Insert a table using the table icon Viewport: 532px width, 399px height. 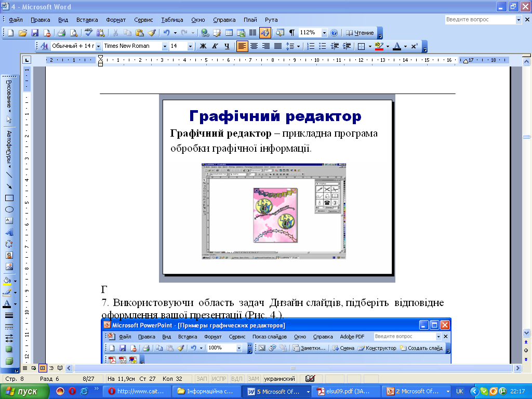click(x=229, y=33)
